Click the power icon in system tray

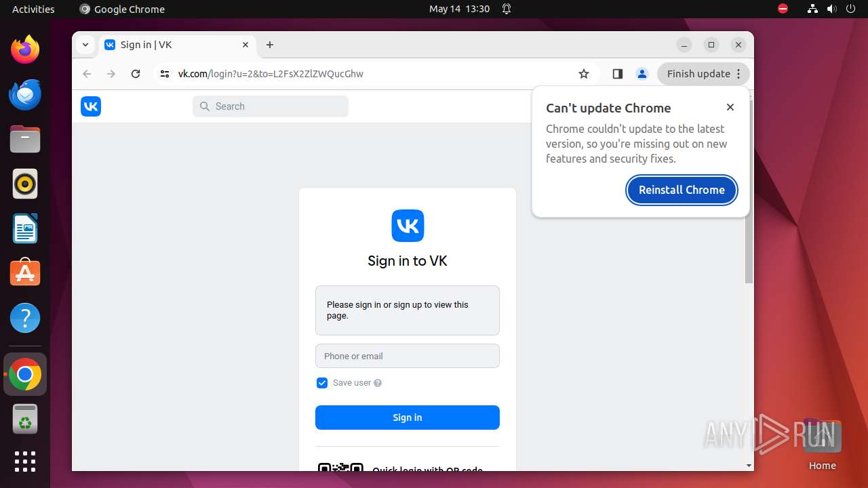point(851,9)
